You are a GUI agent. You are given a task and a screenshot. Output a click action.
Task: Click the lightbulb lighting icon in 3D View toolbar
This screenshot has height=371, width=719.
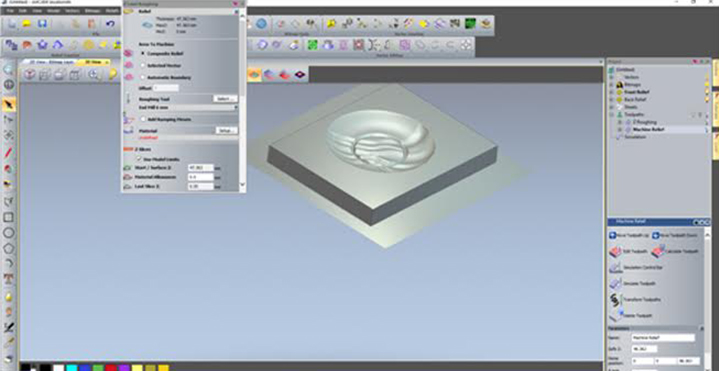[x=113, y=74]
